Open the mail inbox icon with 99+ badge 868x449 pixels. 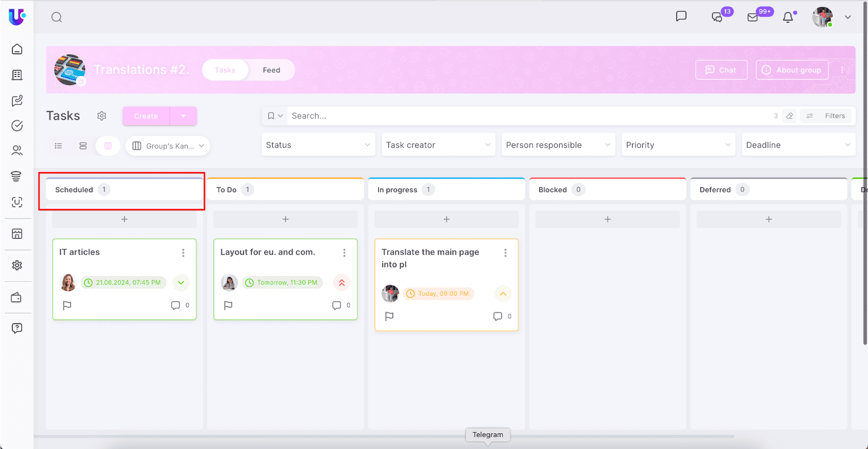point(752,17)
